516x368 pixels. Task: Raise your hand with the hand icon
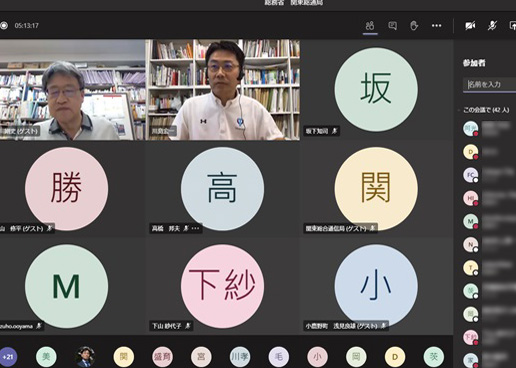[414, 25]
